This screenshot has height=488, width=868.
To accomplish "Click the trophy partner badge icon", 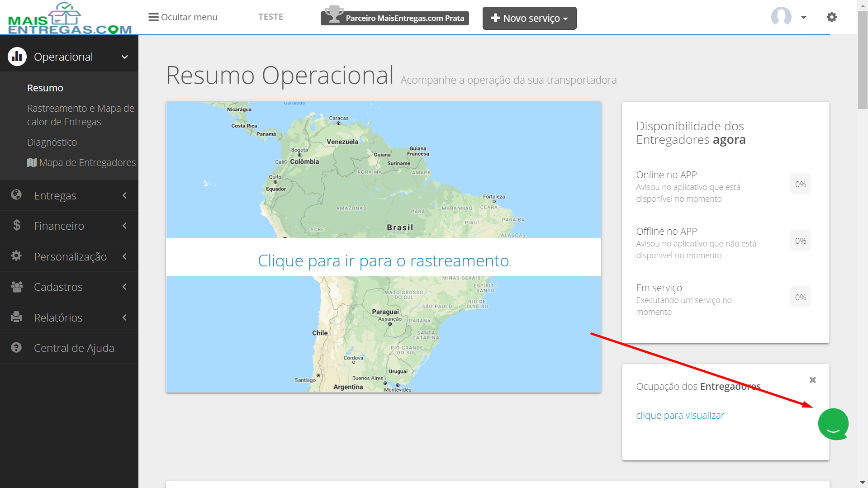I will coord(334,14).
